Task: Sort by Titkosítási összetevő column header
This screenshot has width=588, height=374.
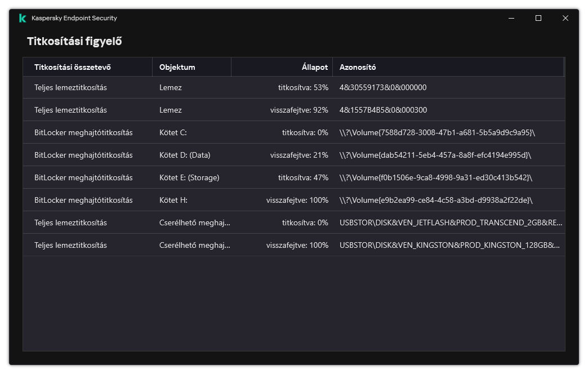Action: [x=73, y=67]
